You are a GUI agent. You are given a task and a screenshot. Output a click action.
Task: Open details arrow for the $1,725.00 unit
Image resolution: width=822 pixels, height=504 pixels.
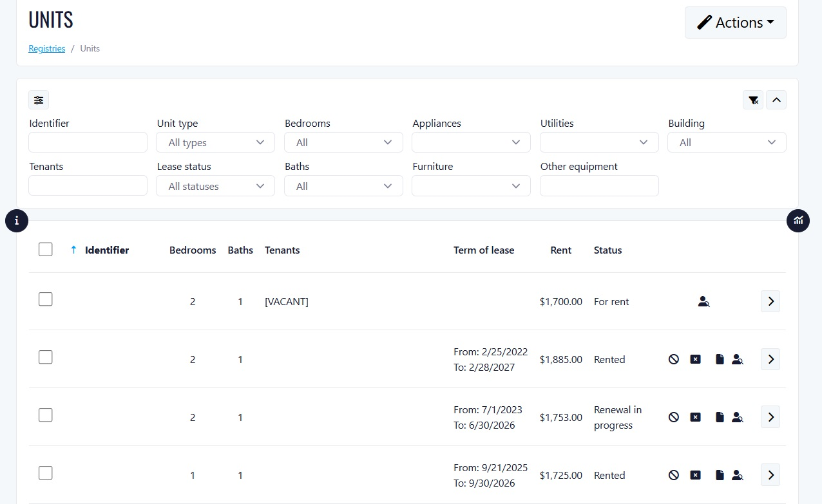click(x=770, y=475)
